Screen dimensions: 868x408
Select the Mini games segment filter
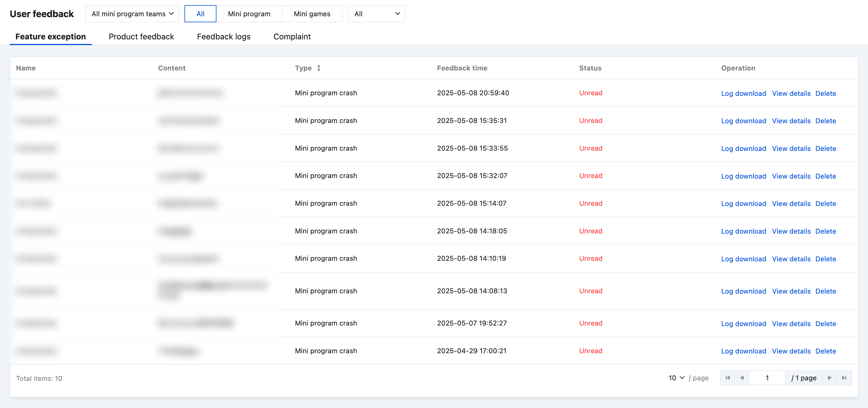[312, 14]
